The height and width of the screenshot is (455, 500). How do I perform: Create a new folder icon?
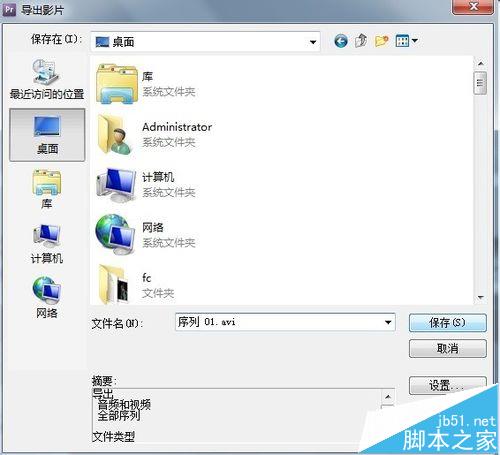pyautogui.click(x=381, y=41)
